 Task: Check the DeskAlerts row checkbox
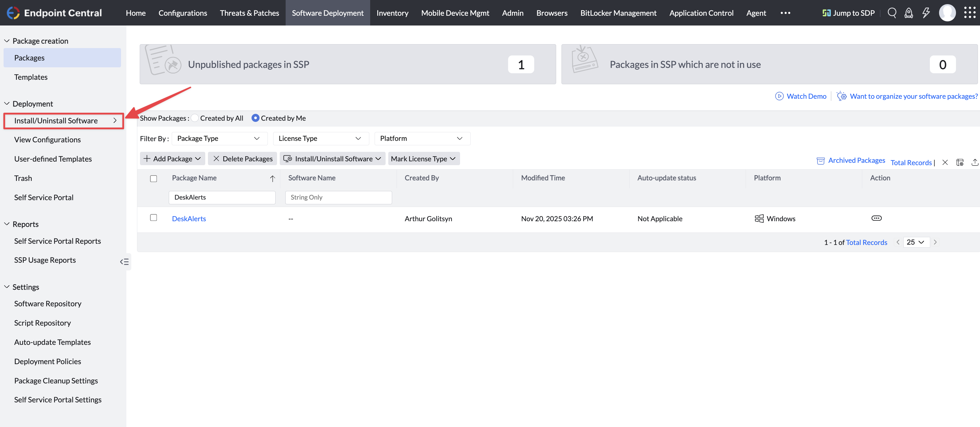coord(153,217)
